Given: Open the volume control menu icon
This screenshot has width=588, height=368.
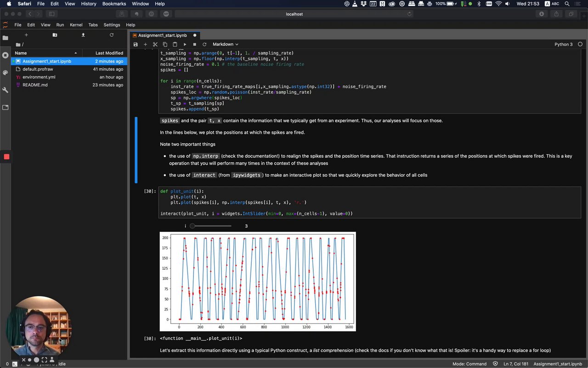Looking at the screenshot, I should click(x=509, y=4).
